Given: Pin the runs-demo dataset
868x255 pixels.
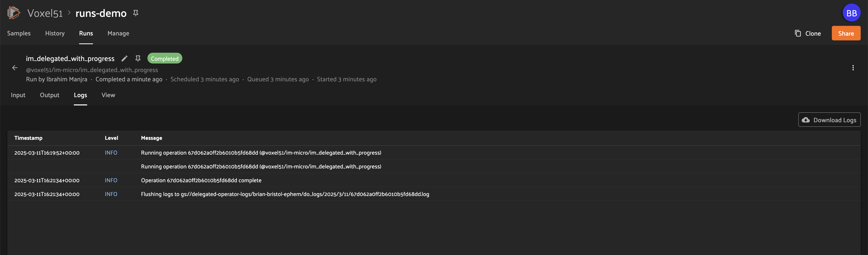Looking at the screenshot, I should click(x=135, y=13).
